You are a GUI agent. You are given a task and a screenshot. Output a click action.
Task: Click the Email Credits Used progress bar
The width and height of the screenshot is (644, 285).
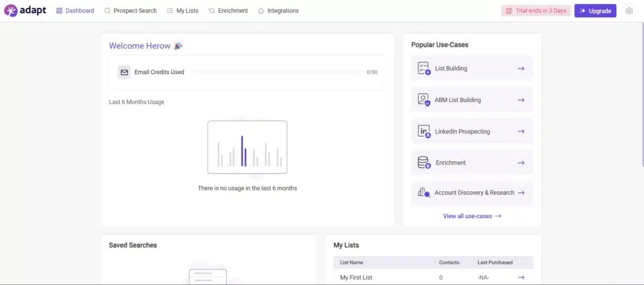coord(277,72)
